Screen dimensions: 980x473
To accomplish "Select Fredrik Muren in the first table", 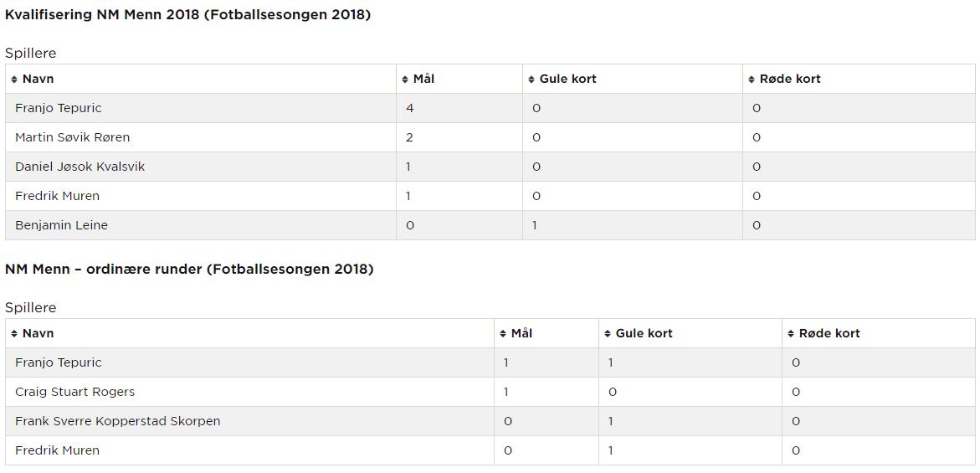I will coord(57,196).
